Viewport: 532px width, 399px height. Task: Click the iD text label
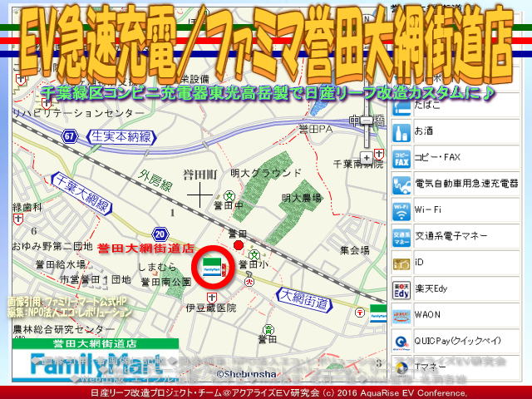tap(419, 262)
